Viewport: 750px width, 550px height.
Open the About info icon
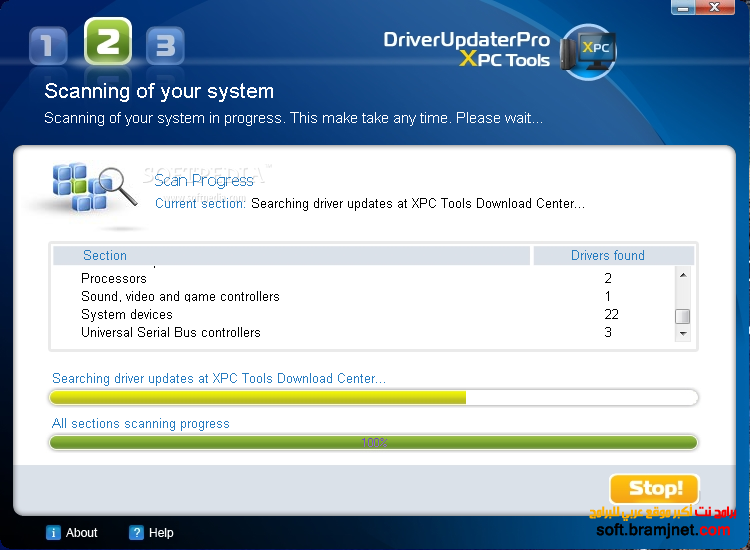tap(53, 532)
